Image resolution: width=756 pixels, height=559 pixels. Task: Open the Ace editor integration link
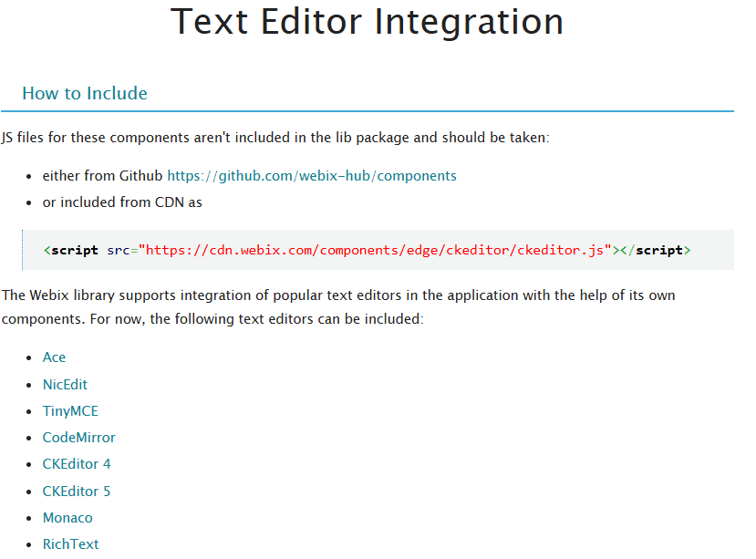pyautogui.click(x=54, y=357)
